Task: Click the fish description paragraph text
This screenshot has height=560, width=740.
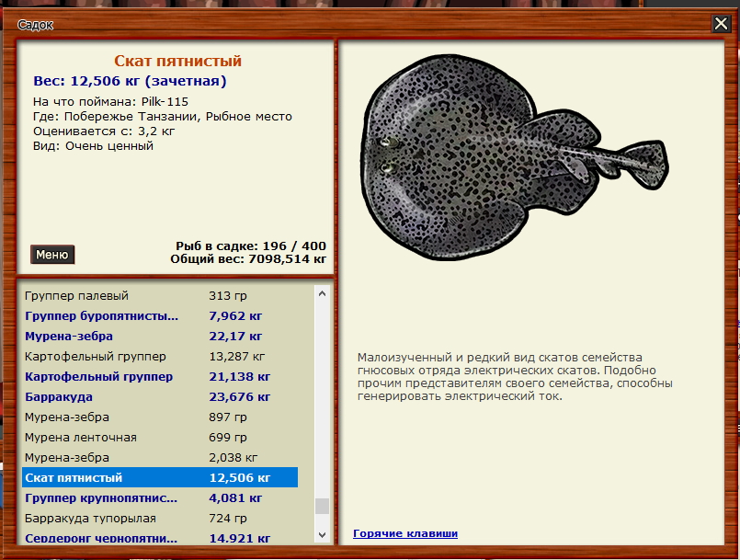Action: pyautogui.click(x=515, y=377)
